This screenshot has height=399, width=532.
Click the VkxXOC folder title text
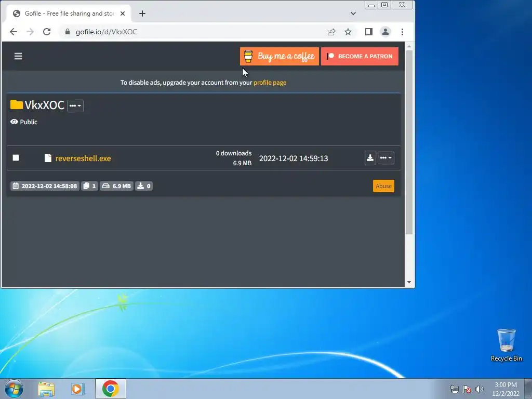pos(45,105)
